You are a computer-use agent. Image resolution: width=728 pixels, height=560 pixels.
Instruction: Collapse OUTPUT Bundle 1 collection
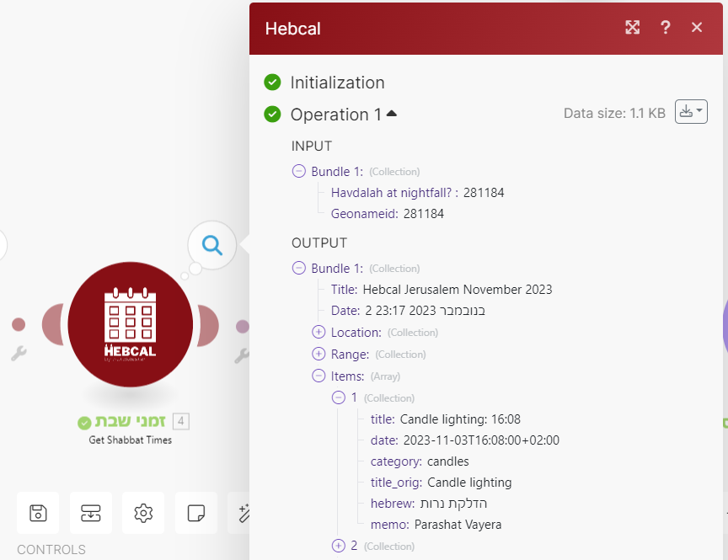(x=299, y=268)
